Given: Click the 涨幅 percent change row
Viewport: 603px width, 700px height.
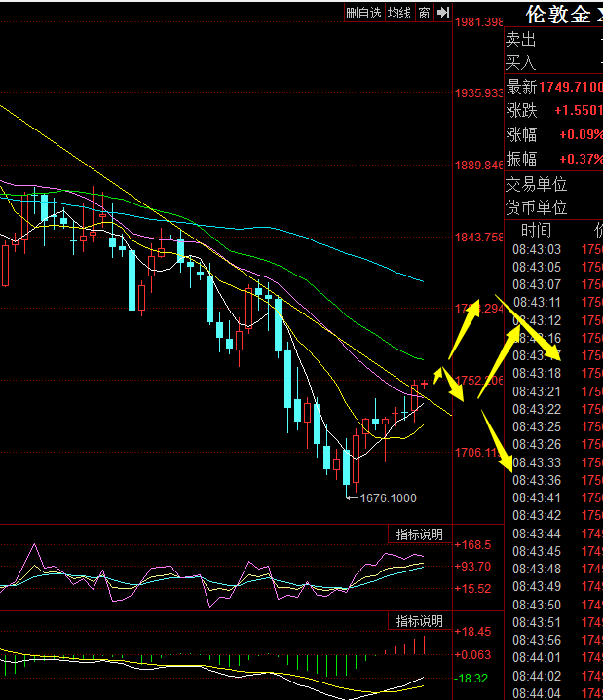Looking at the screenshot, I should (x=551, y=135).
